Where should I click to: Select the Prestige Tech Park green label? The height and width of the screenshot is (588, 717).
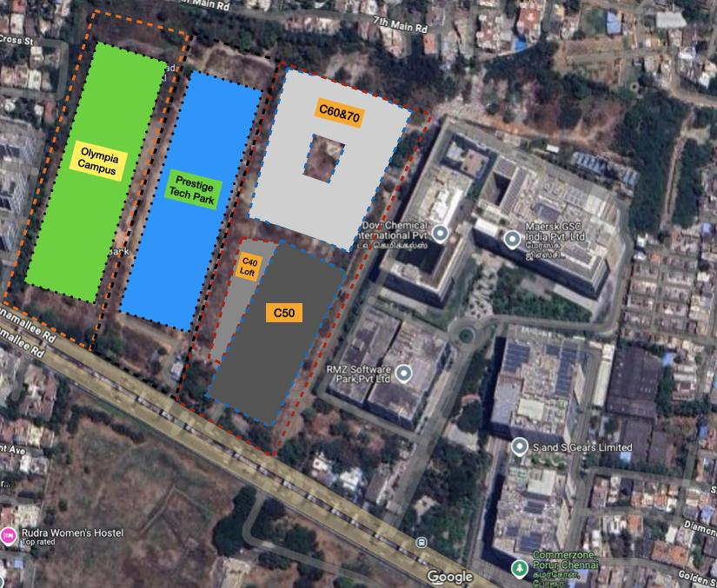pos(193,189)
